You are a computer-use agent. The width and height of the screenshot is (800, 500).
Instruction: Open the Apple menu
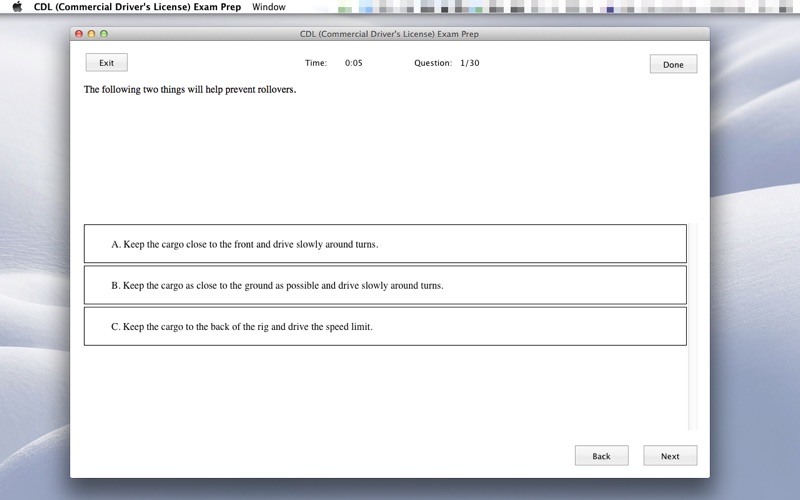tap(17, 7)
